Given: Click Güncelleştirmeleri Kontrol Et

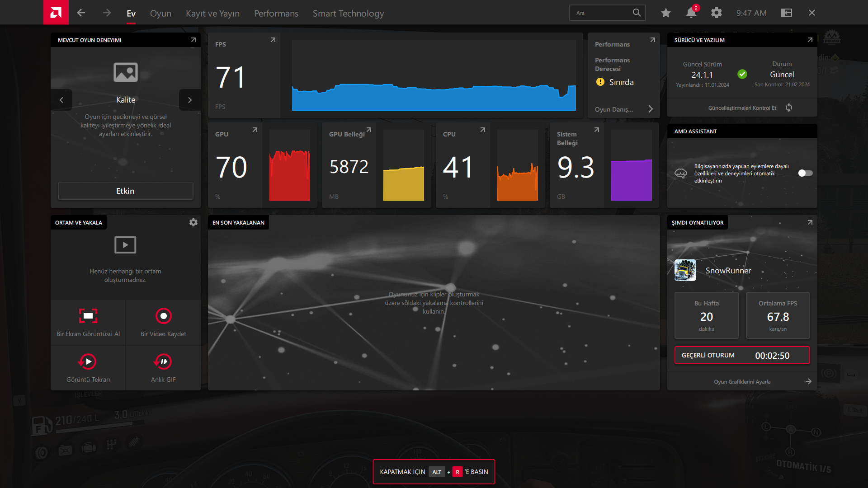Looking at the screenshot, I should 742,108.
